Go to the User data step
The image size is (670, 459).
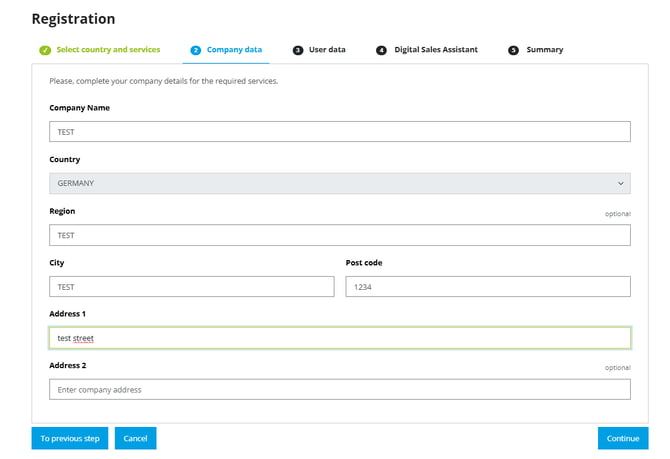click(327, 50)
